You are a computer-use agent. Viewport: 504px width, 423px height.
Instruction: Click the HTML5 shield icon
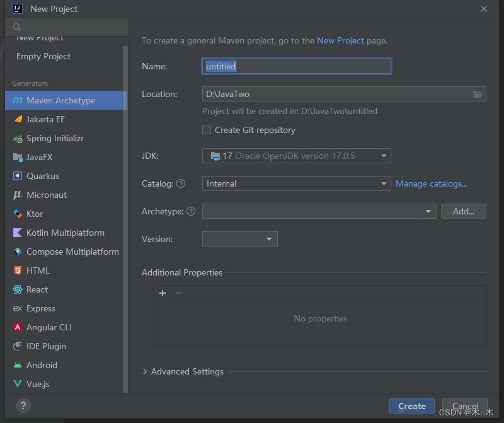point(18,270)
